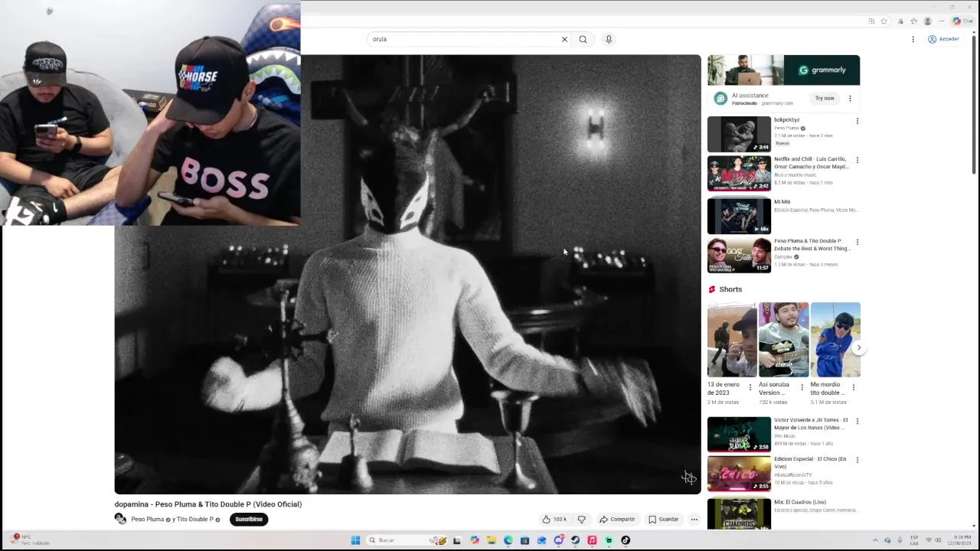Open the '13 de enero de 2023' Short
This screenshot has height=551, width=980.
tap(732, 340)
